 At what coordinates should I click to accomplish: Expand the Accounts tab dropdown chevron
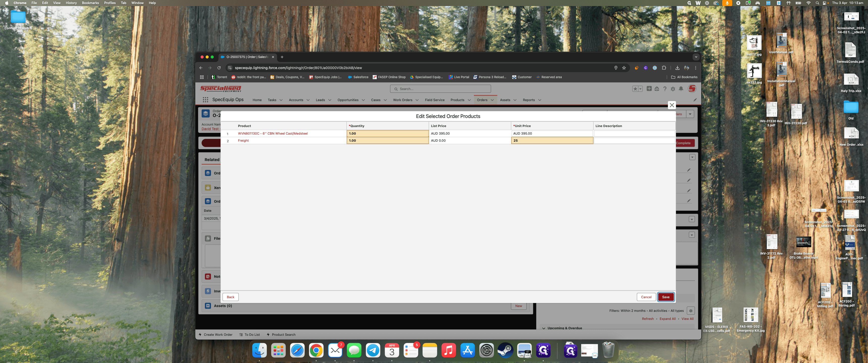(x=308, y=100)
